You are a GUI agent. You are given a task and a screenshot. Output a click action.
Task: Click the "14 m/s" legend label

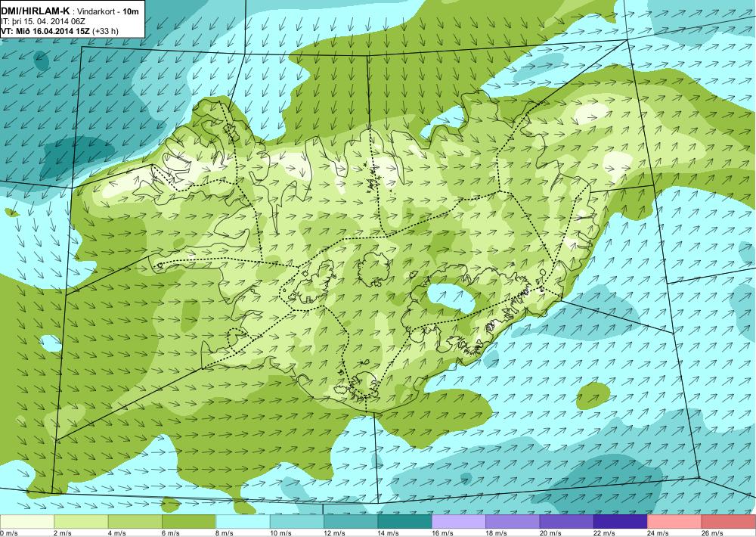[388, 533]
